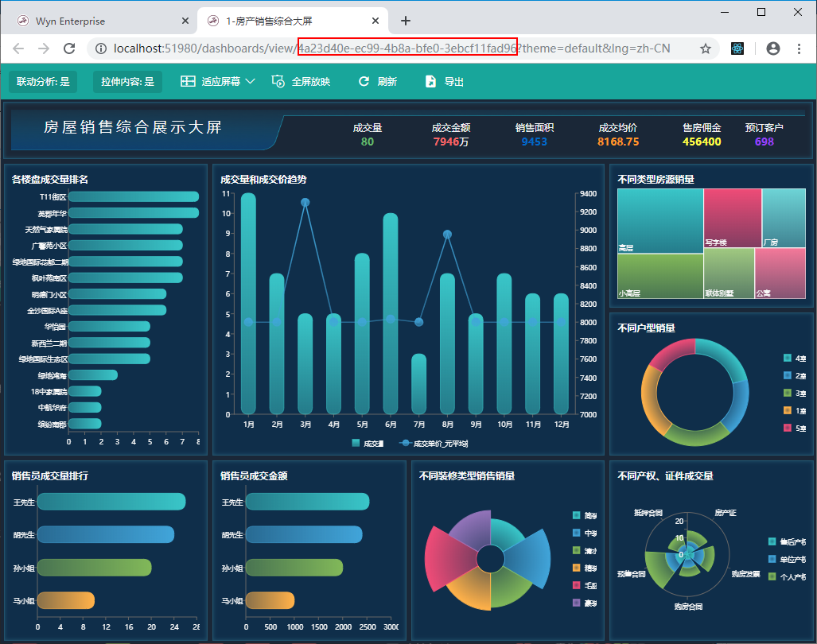Image resolution: width=817 pixels, height=644 pixels.
Task: Switch to the Wyn Enterprise tab
Action: 95,21
